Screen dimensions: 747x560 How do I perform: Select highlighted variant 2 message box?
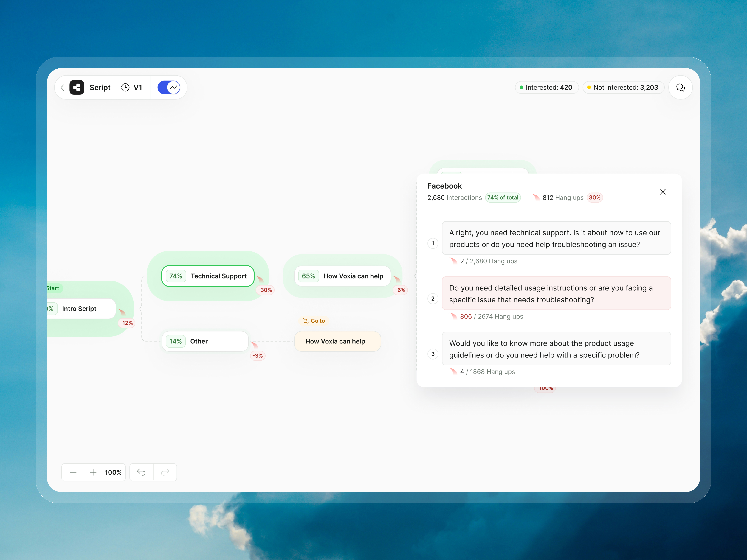556,293
